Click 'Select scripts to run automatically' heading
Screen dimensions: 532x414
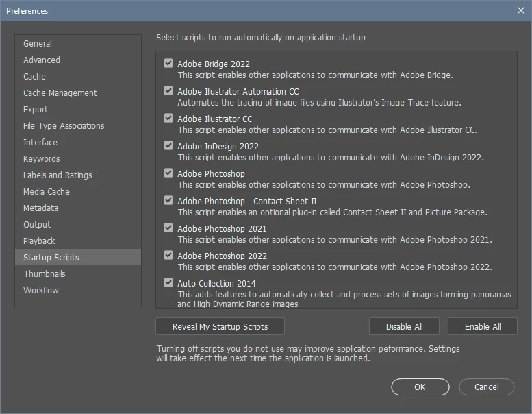coord(261,38)
